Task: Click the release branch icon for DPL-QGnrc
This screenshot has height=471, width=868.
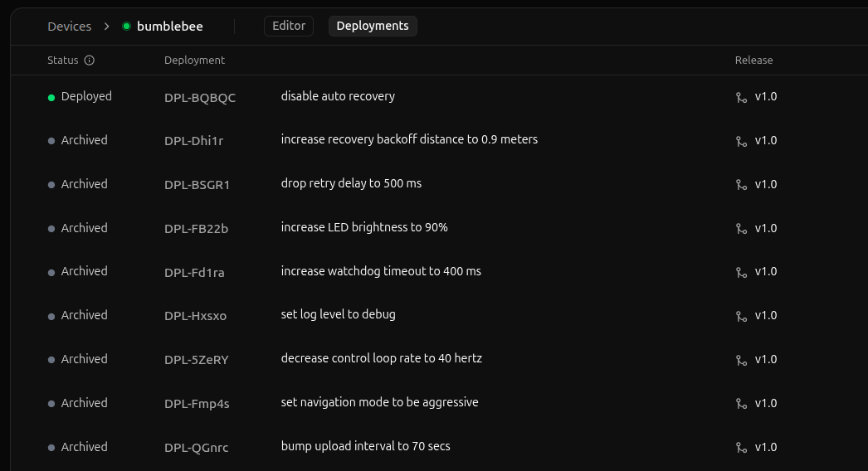Action: click(x=741, y=448)
